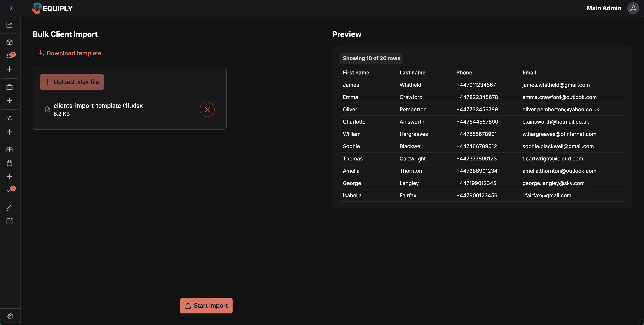Click the Upload .xlsx file button
644x325 pixels.
(72, 82)
